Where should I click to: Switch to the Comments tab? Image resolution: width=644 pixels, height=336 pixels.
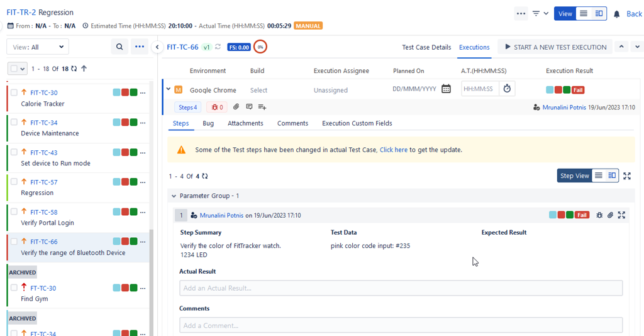tap(293, 123)
